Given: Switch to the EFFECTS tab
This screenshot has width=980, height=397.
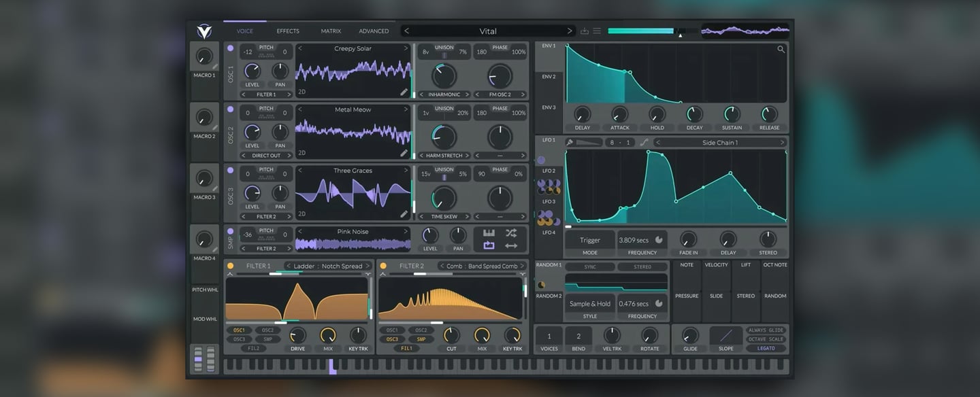Looking at the screenshot, I should pos(288,31).
